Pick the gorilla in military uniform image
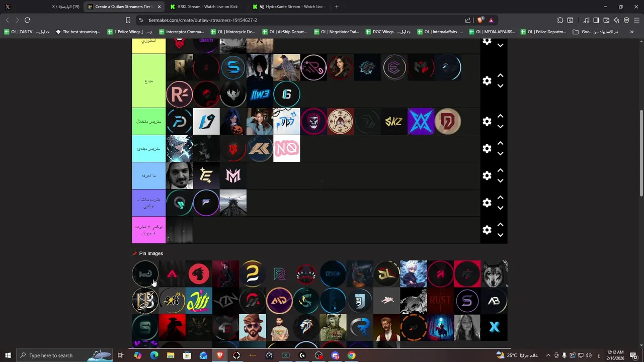The image size is (644, 362). pos(333,328)
